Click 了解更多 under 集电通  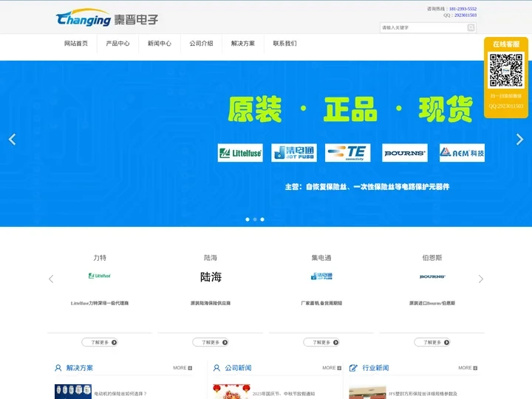321,342
